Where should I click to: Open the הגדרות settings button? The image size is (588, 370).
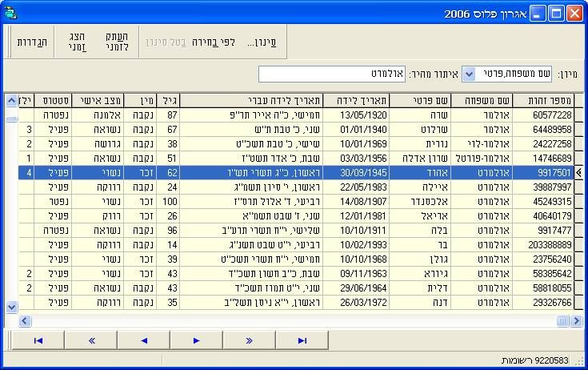tap(32, 42)
